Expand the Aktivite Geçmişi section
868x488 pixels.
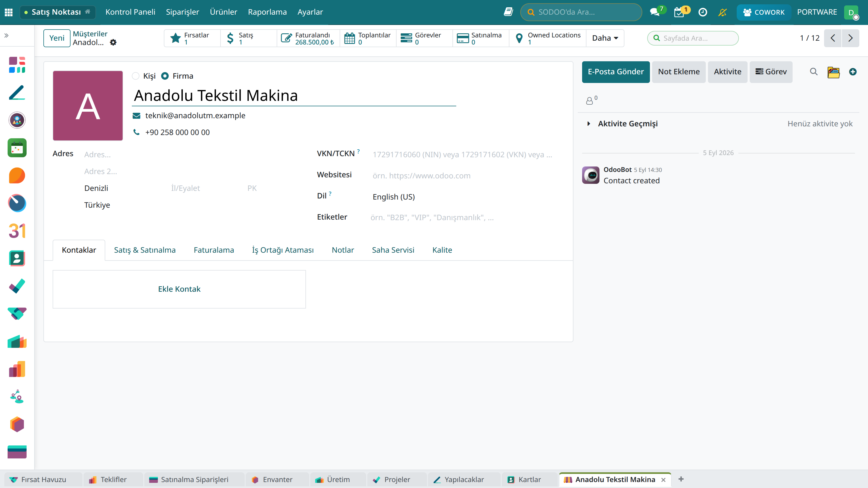[589, 124]
